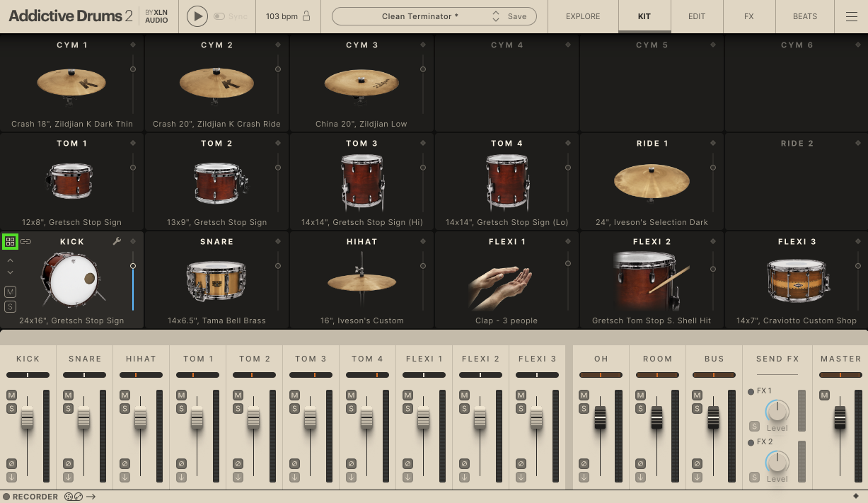The image size is (868, 503).
Task: Click the second dice icon next to RECORDER
Action: tap(78, 497)
